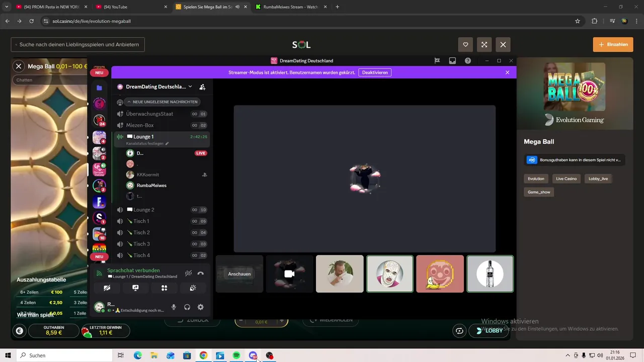Image resolution: width=644 pixels, height=362 pixels.
Task: Join the ÜberwachungsStaat voice channel
Action: [x=163, y=114]
